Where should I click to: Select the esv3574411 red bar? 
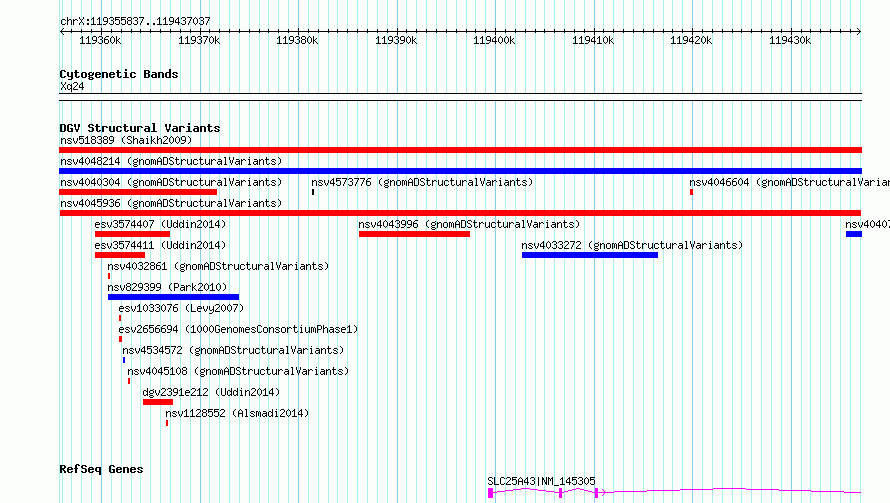[120, 255]
